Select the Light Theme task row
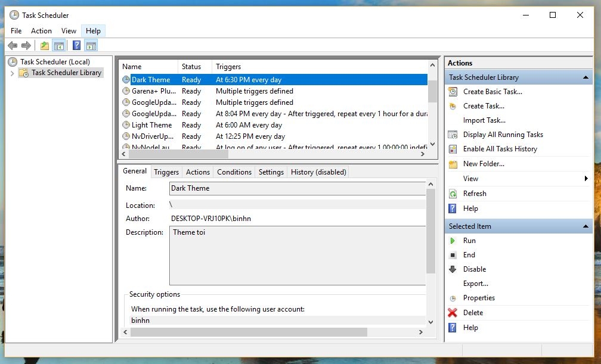This screenshot has height=364, width=601. point(151,125)
